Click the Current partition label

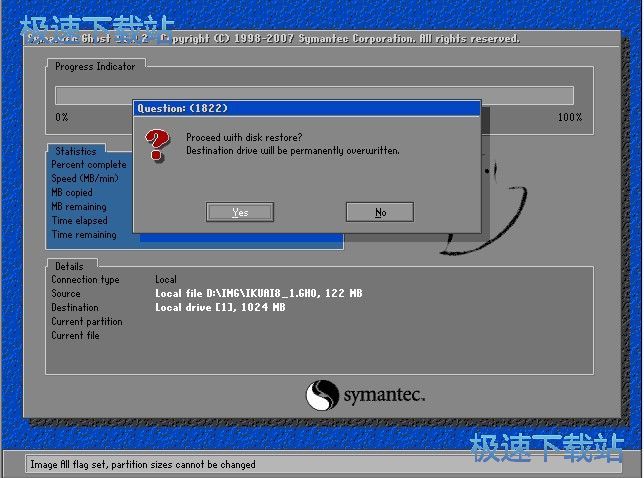click(x=87, y=322)
